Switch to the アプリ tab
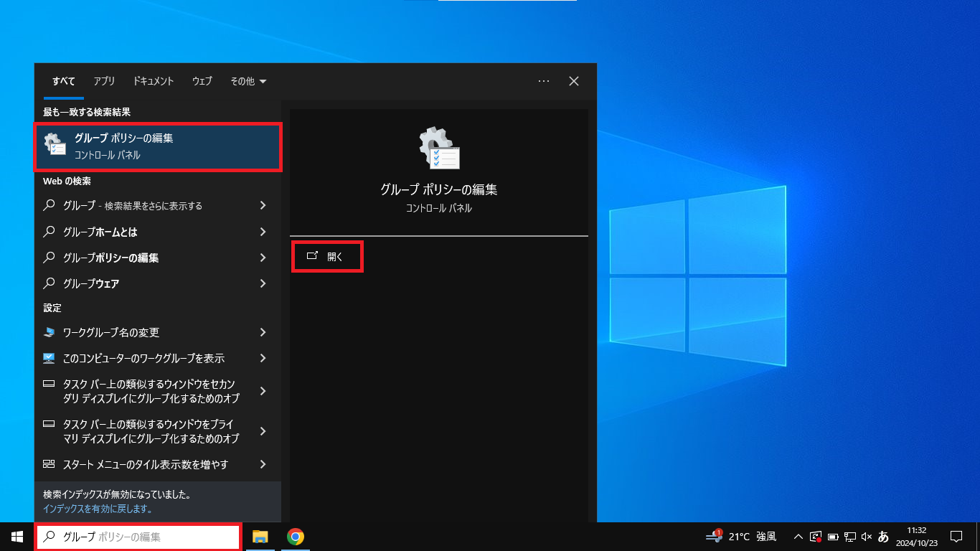Screen dimensions: 980x551 (104, 81)
